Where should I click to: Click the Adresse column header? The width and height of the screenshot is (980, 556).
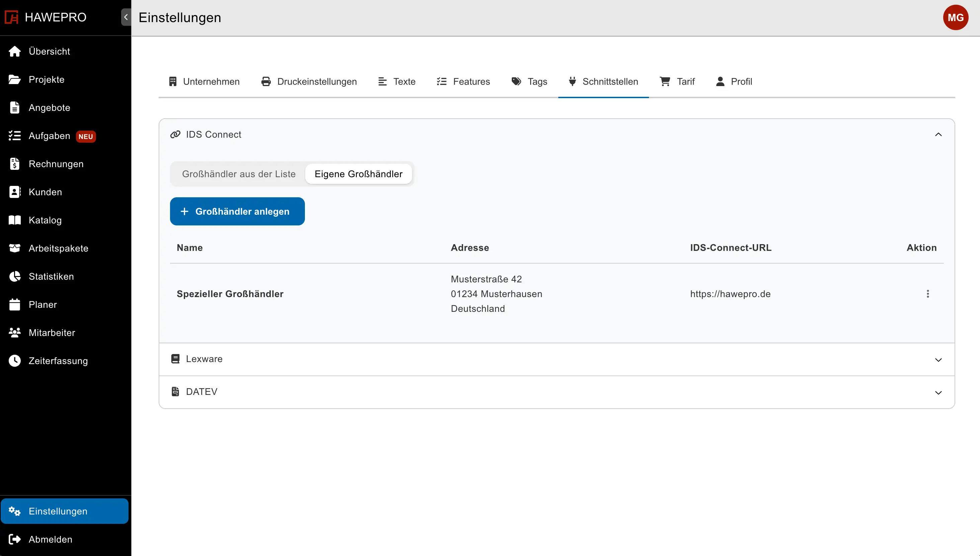pos(470,248)
